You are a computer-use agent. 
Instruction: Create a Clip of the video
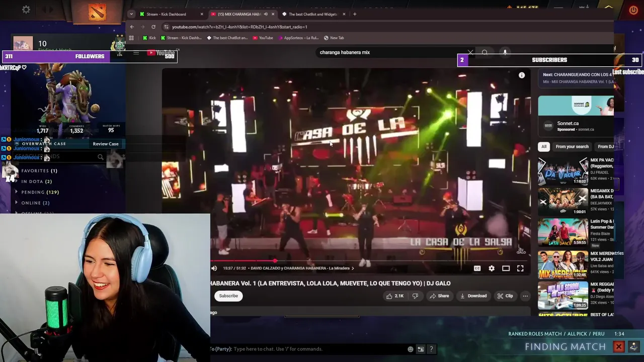click(x=505, y=296)
